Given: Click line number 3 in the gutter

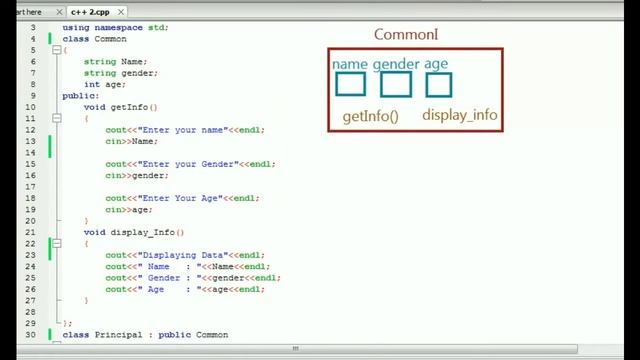Looking at the screenshot, I should click(33, 27).
